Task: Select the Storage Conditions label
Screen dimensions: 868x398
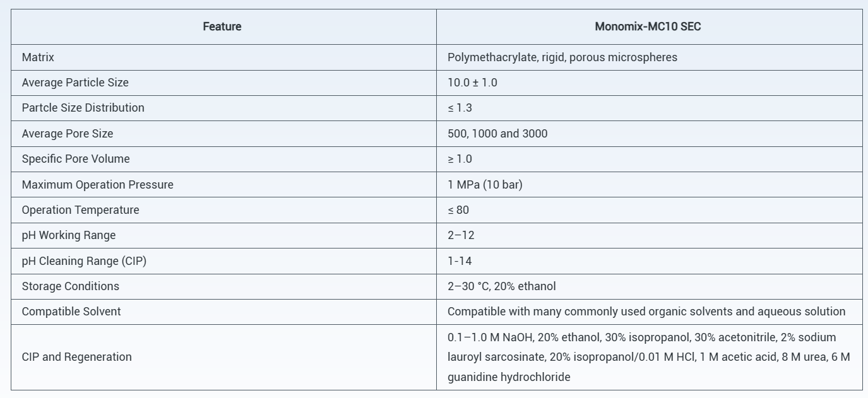Action: (x=70, y=286)
